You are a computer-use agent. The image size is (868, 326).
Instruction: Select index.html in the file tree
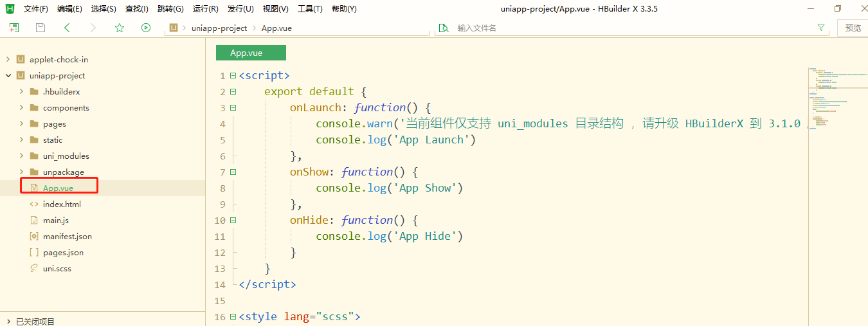[62, 204]
